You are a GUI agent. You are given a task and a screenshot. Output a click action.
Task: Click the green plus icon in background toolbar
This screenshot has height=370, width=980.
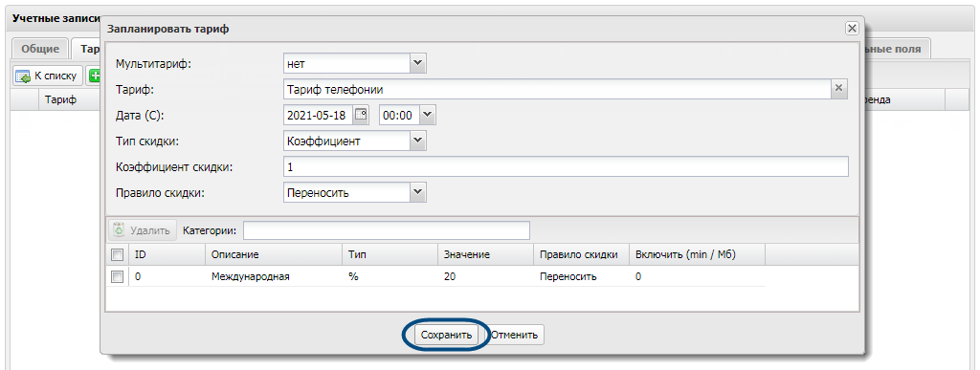pos(95,76)
